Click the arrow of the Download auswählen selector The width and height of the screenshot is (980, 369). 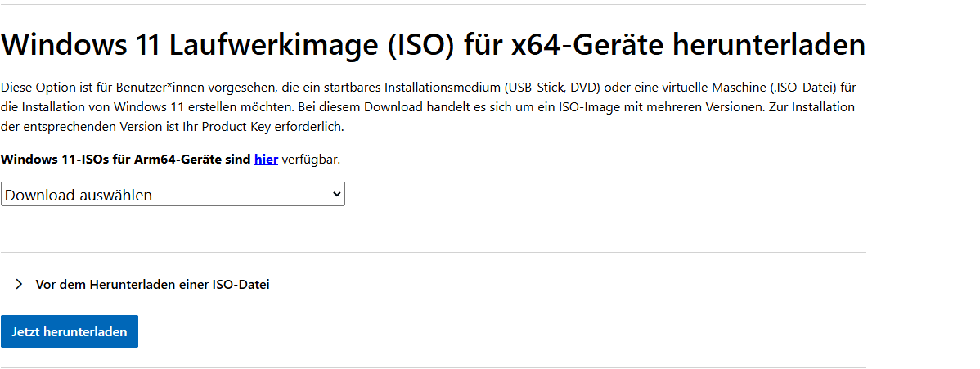(336, 194)
